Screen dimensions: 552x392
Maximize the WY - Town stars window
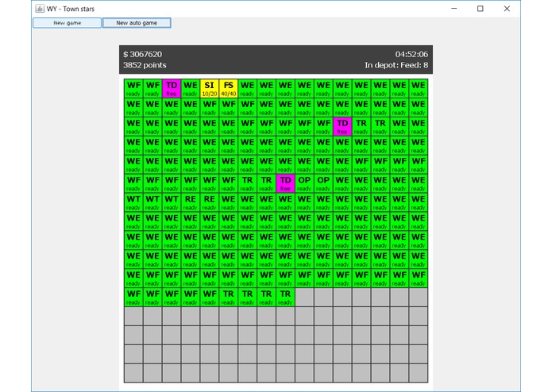pos(481,9)
